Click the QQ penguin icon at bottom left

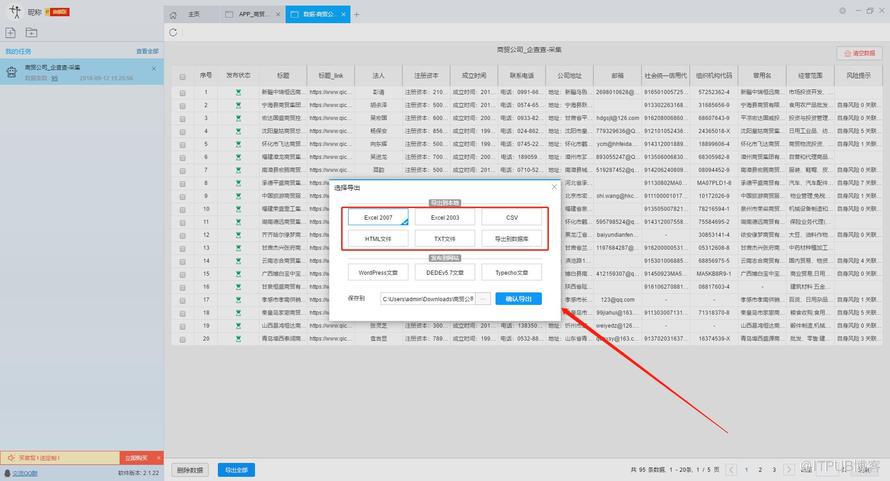pos(7,473)
